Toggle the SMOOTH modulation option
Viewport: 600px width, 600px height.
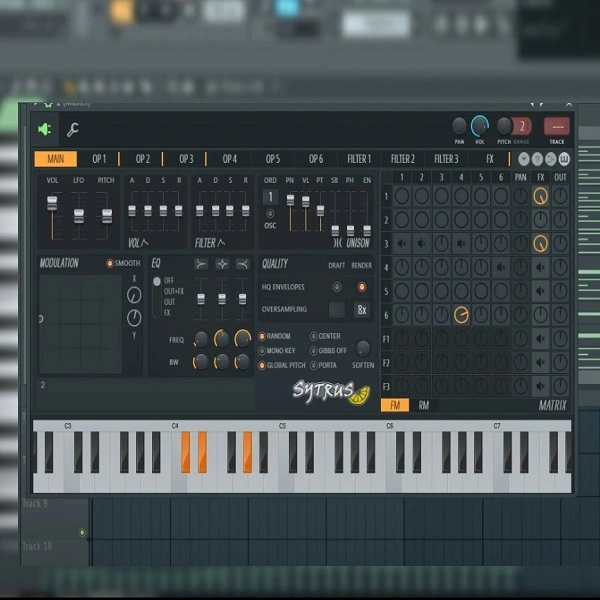[123, 263]
